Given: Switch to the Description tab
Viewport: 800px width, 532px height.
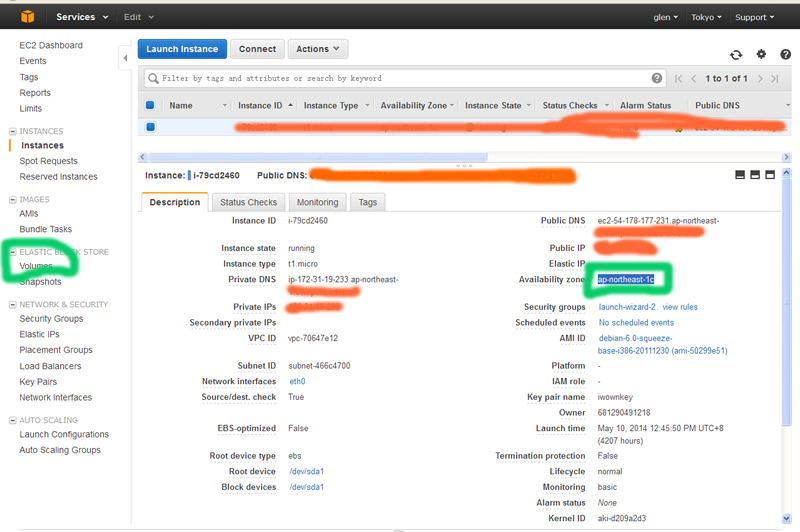Looking at the screenshot, I should 174,202.
